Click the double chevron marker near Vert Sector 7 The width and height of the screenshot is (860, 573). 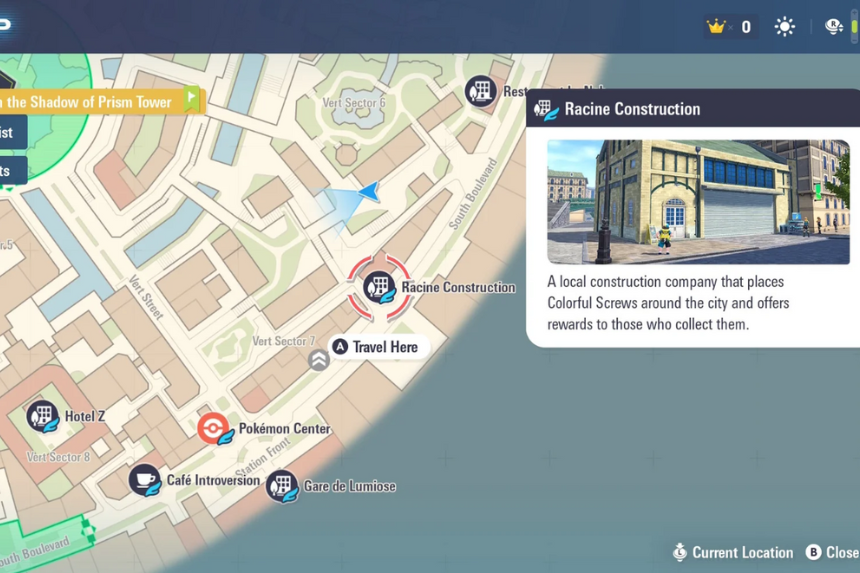[319, 360]
